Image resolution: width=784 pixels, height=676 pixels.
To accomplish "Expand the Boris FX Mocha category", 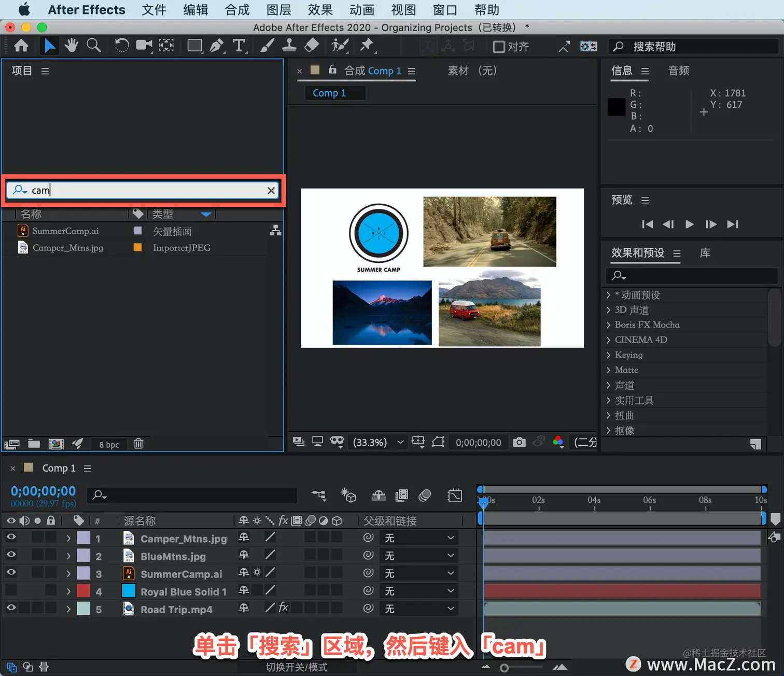I will (608, 325).
